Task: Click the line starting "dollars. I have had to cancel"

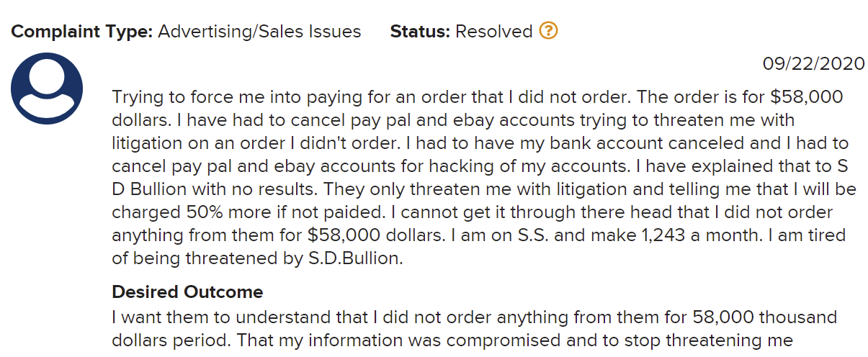Action: point(453,119)
